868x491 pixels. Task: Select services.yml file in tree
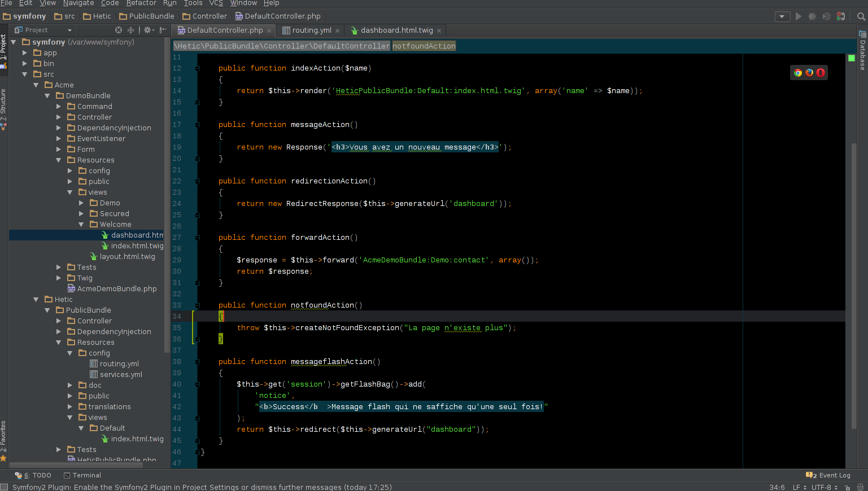(116, 375)
